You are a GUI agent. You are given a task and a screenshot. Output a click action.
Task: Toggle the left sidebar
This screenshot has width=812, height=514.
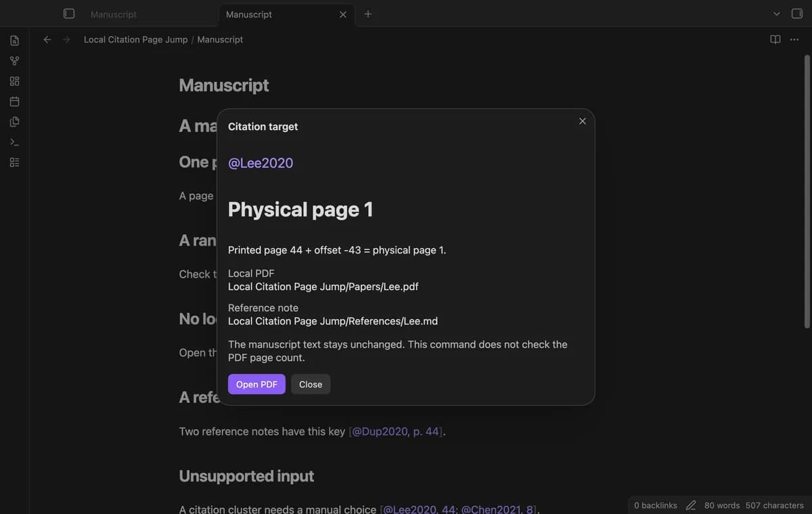(68, 14)
